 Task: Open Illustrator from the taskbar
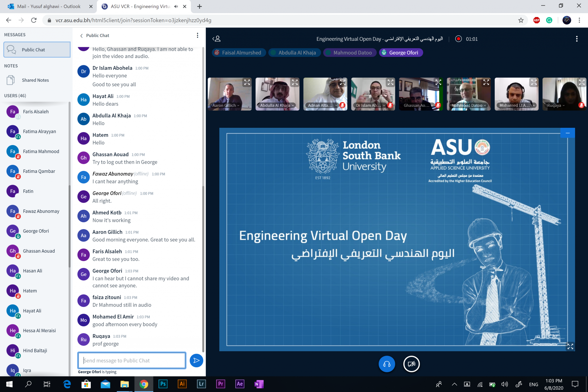[182, 384]
